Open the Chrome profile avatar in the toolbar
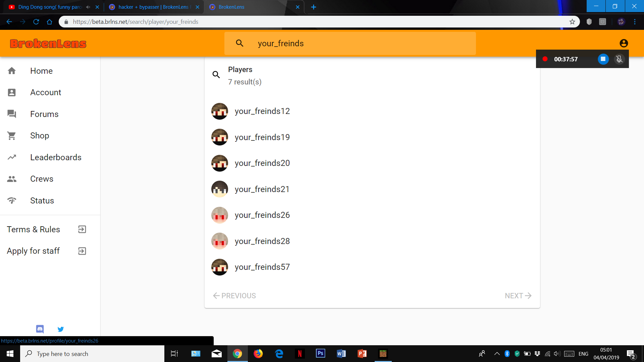 point(621,22)
